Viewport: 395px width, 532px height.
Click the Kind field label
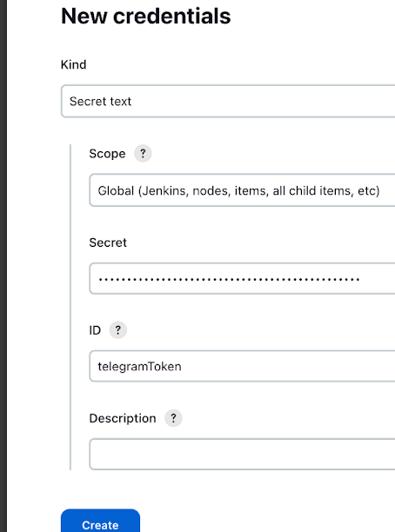coord(73,64)
